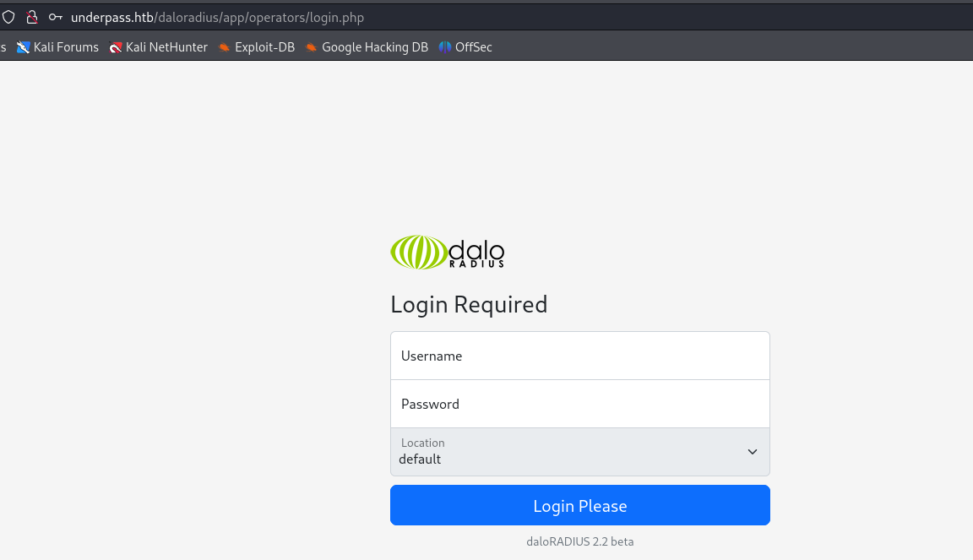
Task: Focus the Password input field
Action: click(x=580, y=405)
